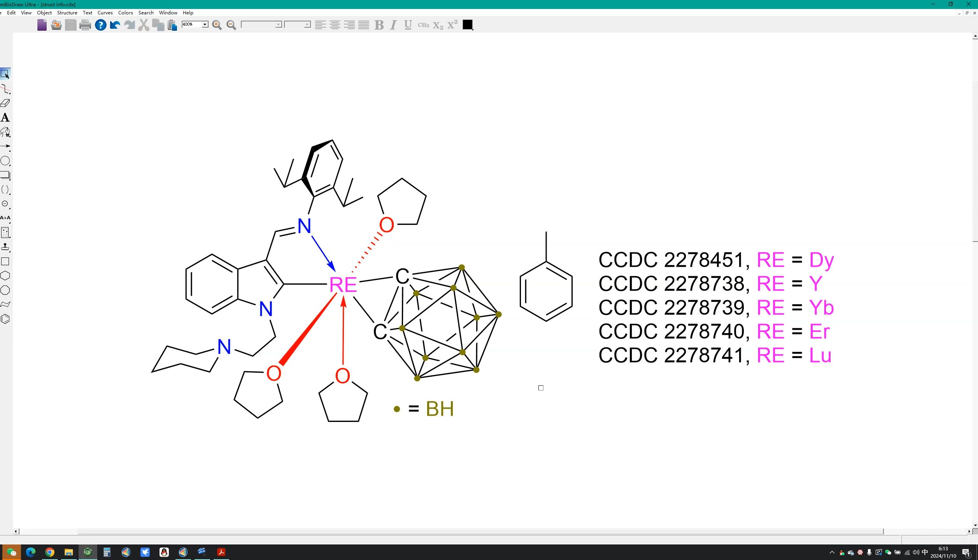Copy selection with toolbar icon
978x560 pixels.
pos(158,25)
